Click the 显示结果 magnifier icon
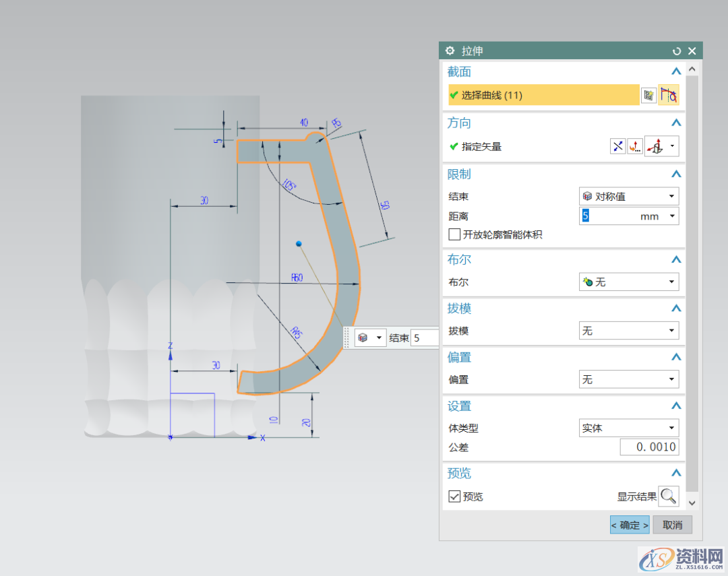The image size is (728, 576). point(668,497)
